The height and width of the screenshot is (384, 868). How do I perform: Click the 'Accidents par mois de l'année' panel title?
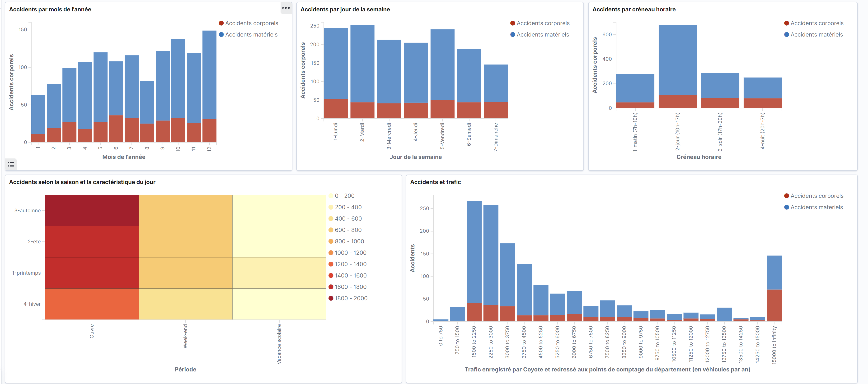coord(50,9)
